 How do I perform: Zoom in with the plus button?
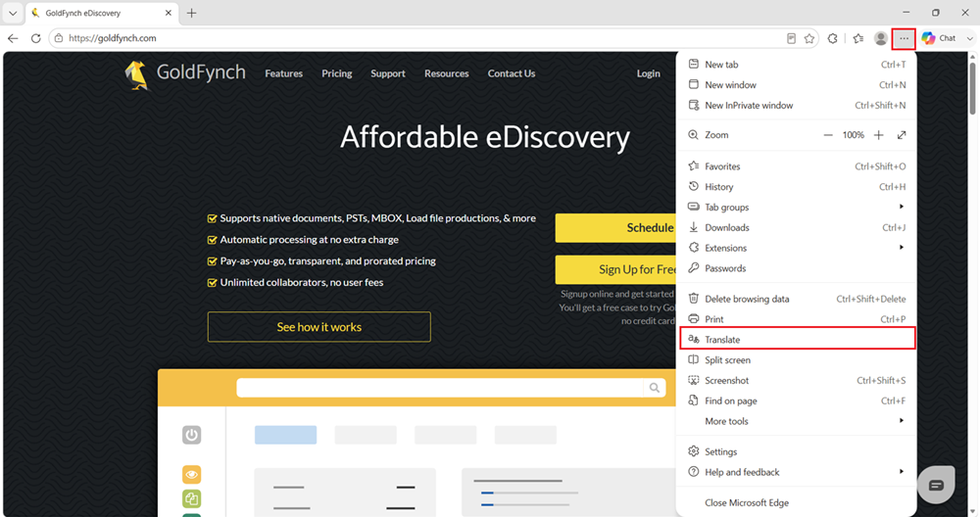click(x=879, y=135)
